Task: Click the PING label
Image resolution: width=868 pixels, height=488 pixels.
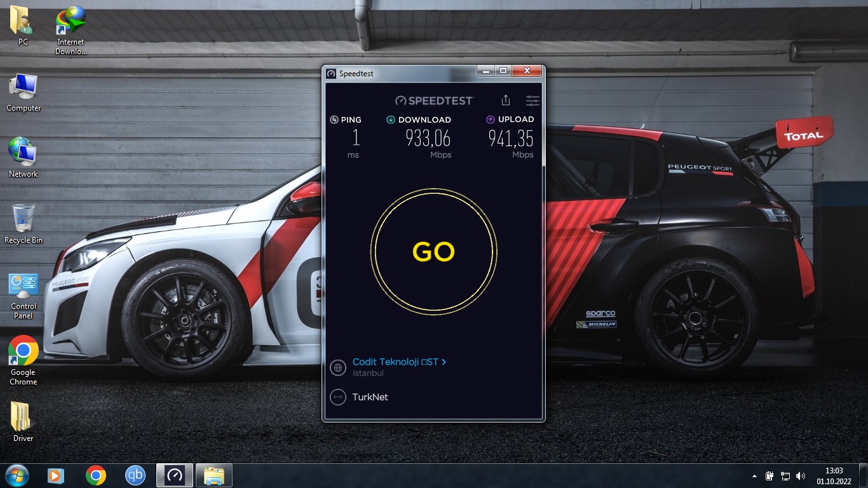Action: (351, 119)
